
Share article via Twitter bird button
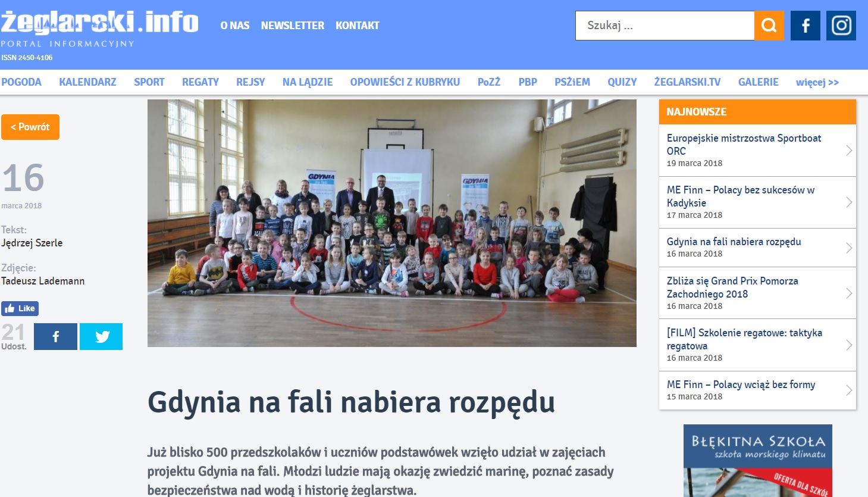click(x=101, y=336)
